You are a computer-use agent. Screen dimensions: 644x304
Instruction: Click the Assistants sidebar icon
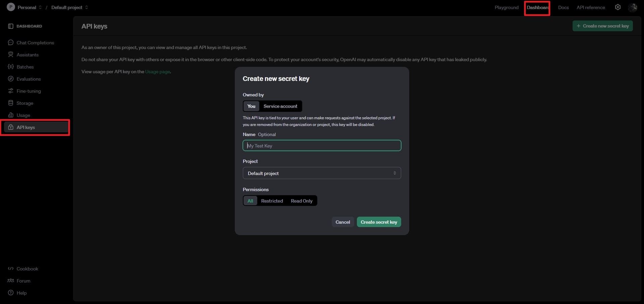click(x=11, y=55)
